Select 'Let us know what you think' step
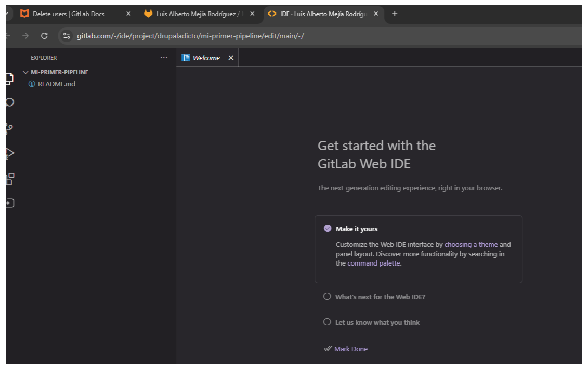The width and height of the screenshot is (588, 369). (377, 322)
